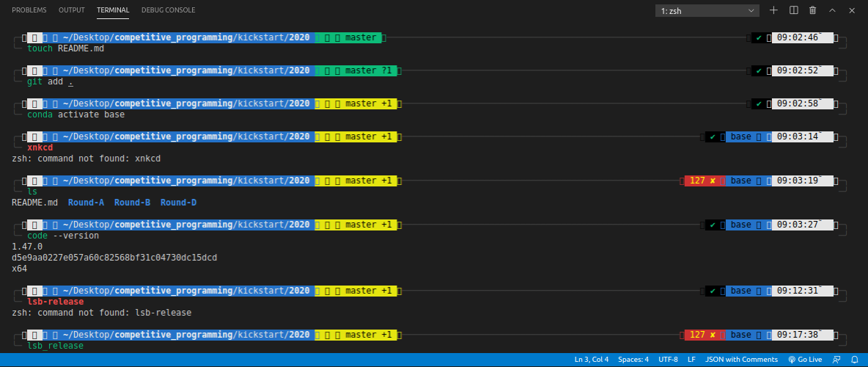This screenshot has width=868, height=367.
Task: Click the Round-D directory name
Action: pyautogui.click(x=178, y=203)
